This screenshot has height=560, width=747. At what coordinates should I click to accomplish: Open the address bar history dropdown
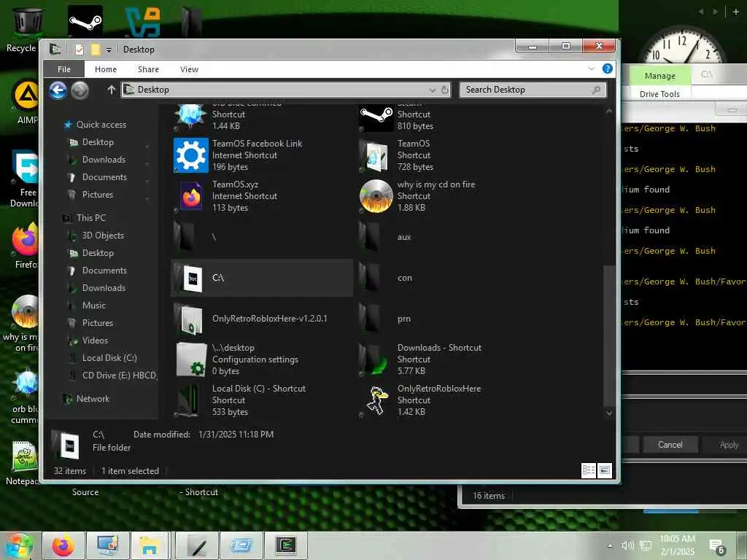(432, 90)
